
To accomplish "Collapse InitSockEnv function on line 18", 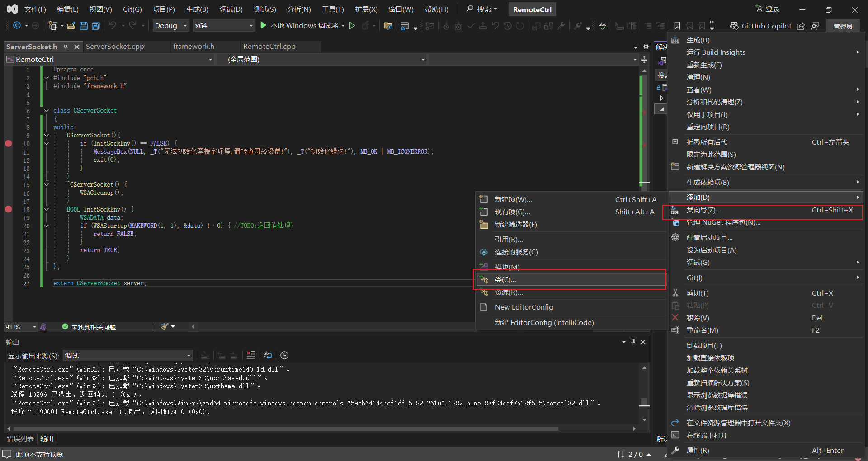I will coord(47,209).
